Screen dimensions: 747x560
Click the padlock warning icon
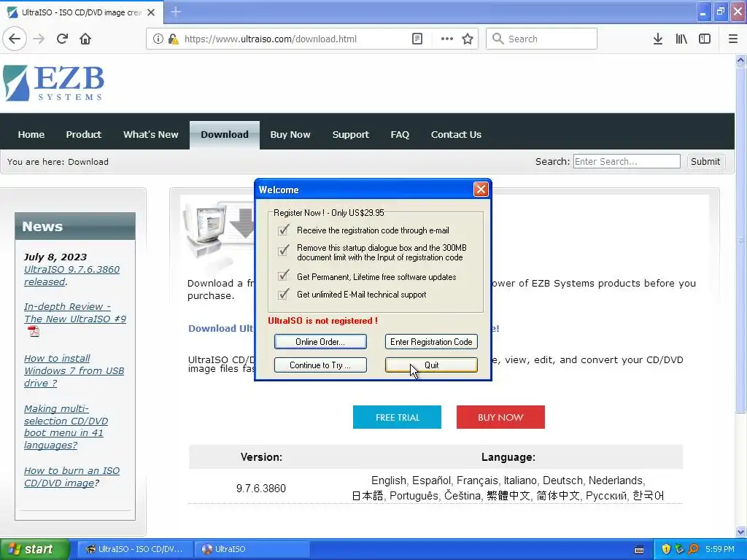tap(173, 39)
